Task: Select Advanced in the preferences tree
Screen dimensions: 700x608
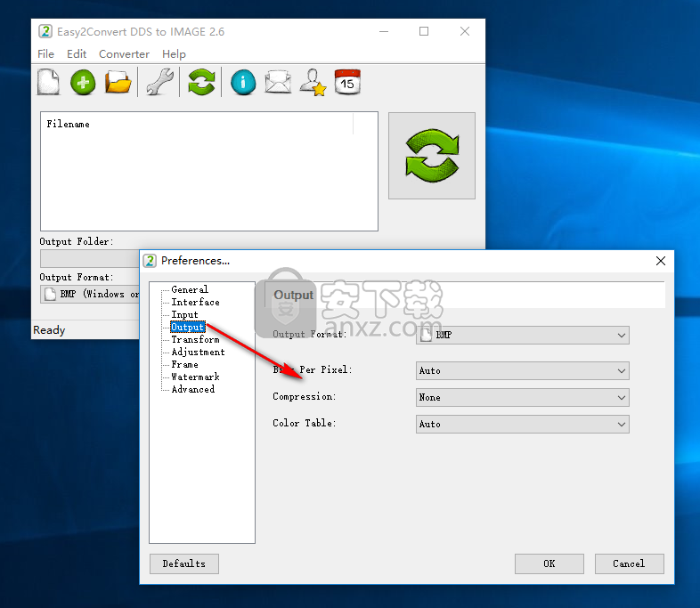Action: [x=193, y=389]
